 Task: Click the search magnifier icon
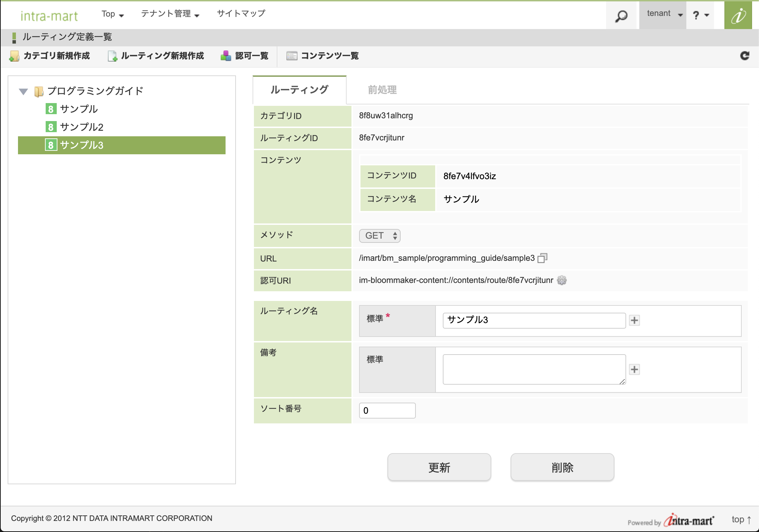click(621, 16)
